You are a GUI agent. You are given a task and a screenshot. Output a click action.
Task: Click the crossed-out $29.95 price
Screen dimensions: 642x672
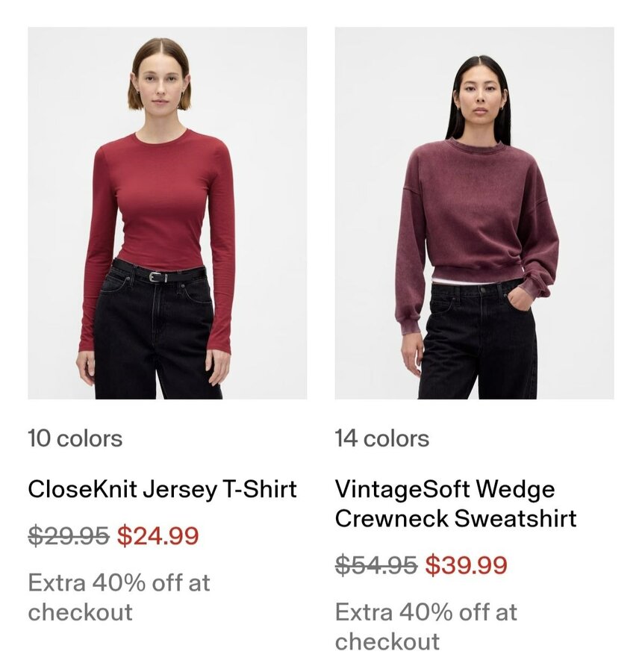pyautogui.click(x=69, y=536)
